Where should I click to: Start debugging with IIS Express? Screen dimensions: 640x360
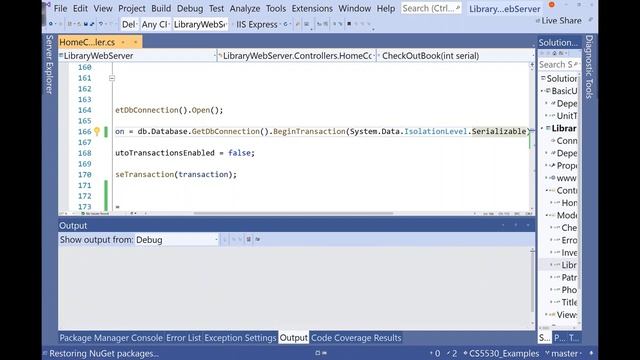257,24
